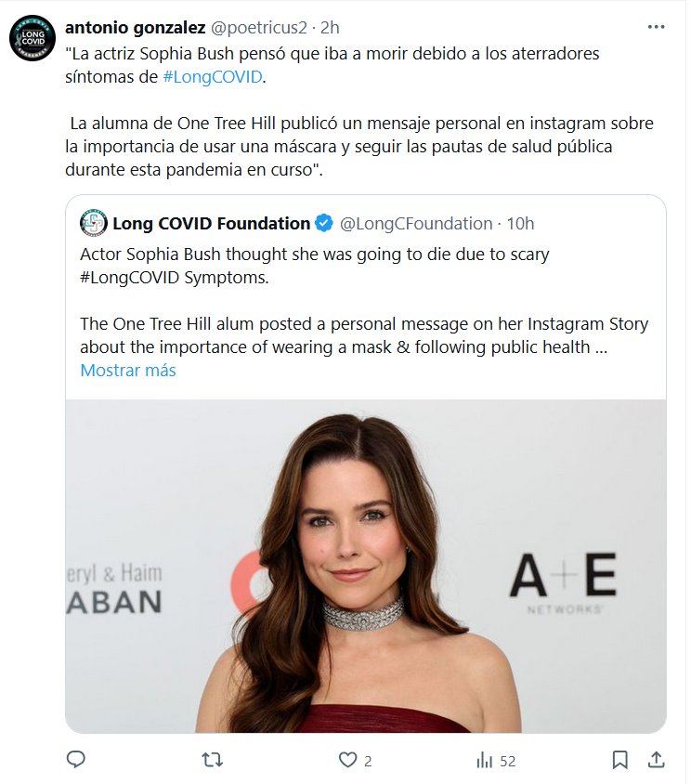Share the tweet via upload icon
The height and width of the screenshot is (784, 691).
tap(656, 760)
